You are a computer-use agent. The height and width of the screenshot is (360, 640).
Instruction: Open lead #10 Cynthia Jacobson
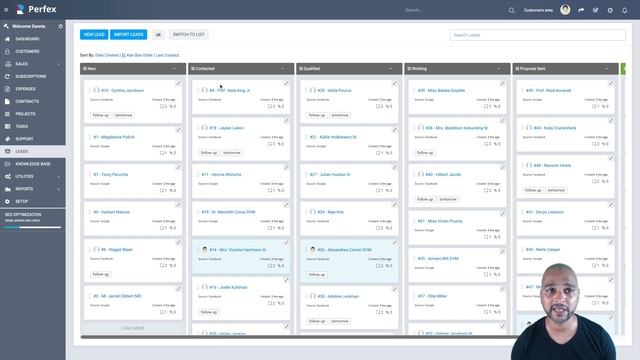pyautogui.click(x=122, y=90)
